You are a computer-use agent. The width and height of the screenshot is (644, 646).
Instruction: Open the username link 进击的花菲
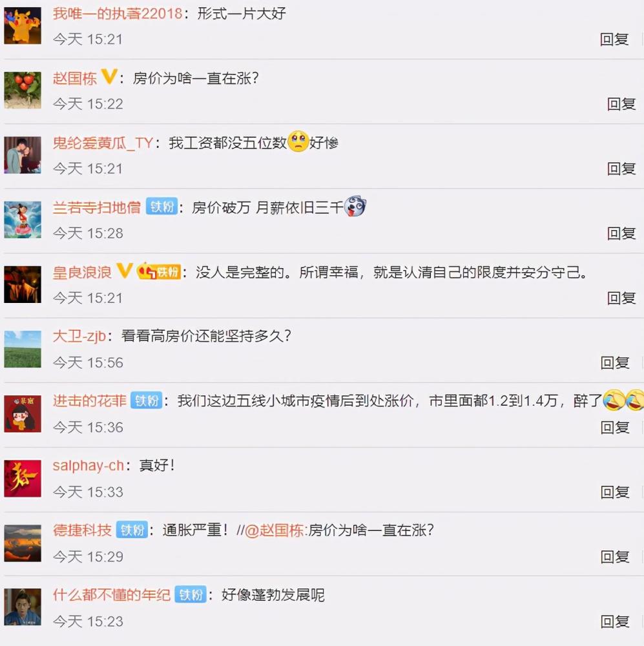[89, 401]
